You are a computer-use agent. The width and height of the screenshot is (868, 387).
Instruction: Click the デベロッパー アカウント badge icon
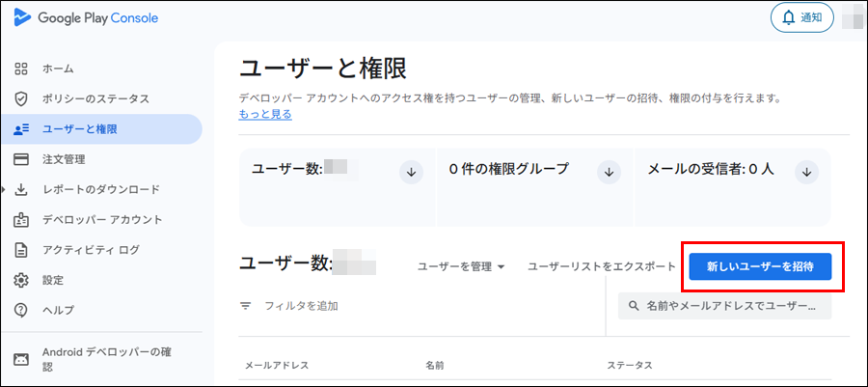(x=21, y=220)
